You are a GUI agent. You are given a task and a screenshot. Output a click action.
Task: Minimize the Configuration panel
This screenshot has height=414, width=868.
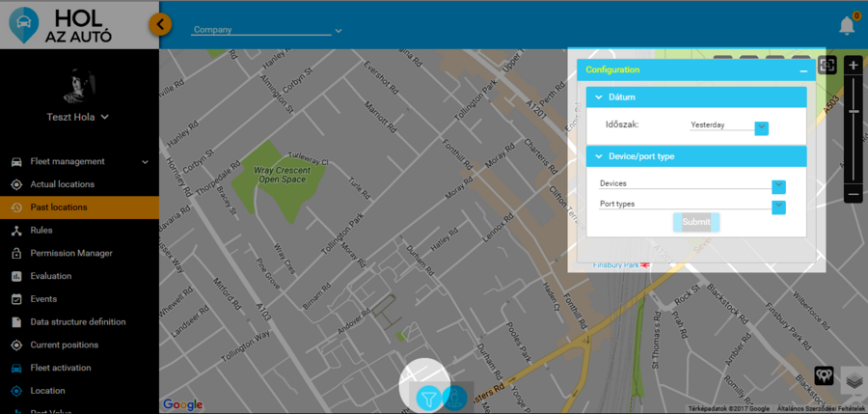pyautogui.click(x=802, y=70)
